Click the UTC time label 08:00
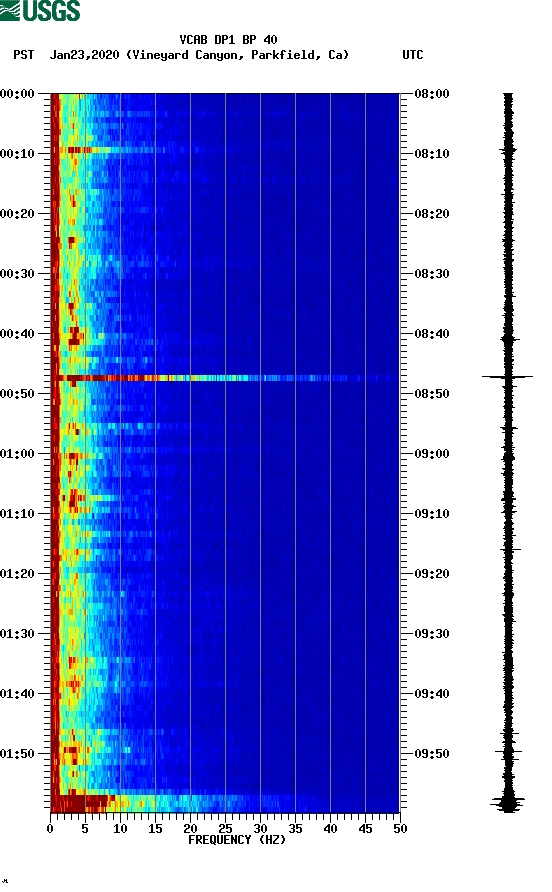Image resolution: width=552 pixels, height=892 pixels. click(x=432, y=94)
